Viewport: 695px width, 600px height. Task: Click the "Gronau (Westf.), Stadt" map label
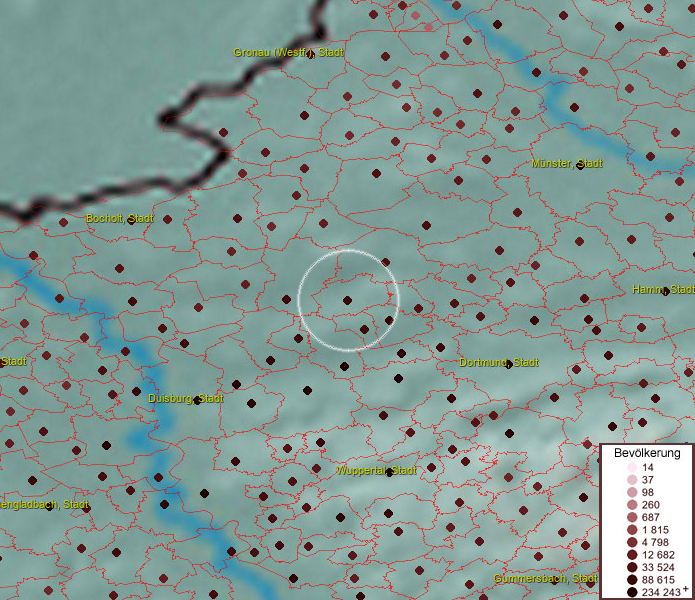288,52
